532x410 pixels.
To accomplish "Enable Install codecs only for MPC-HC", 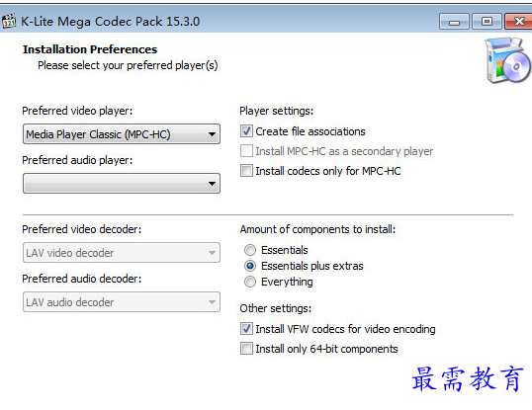I will pos(246,171).
